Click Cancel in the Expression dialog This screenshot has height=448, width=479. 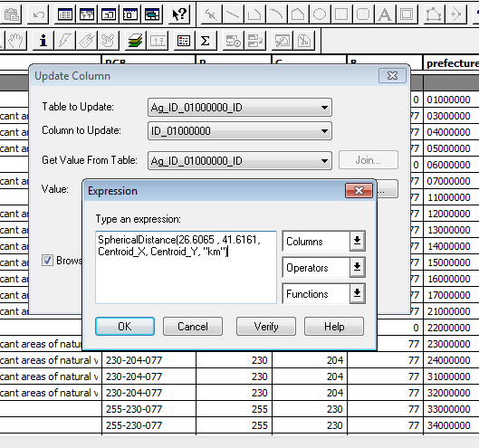pos(193,327)
